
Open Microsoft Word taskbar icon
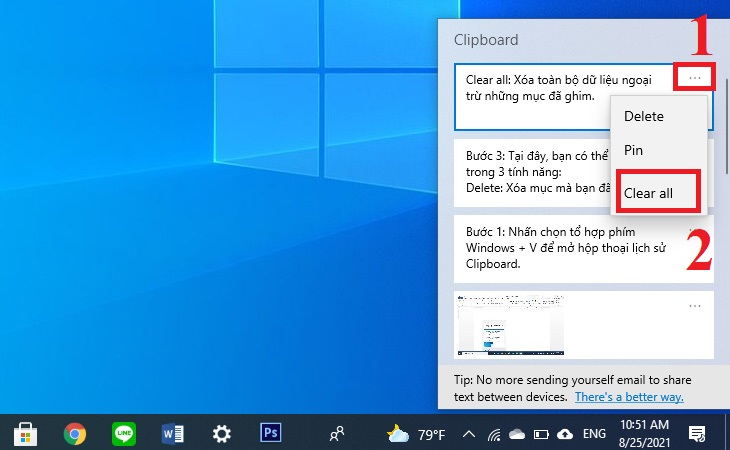coord(172,434)
